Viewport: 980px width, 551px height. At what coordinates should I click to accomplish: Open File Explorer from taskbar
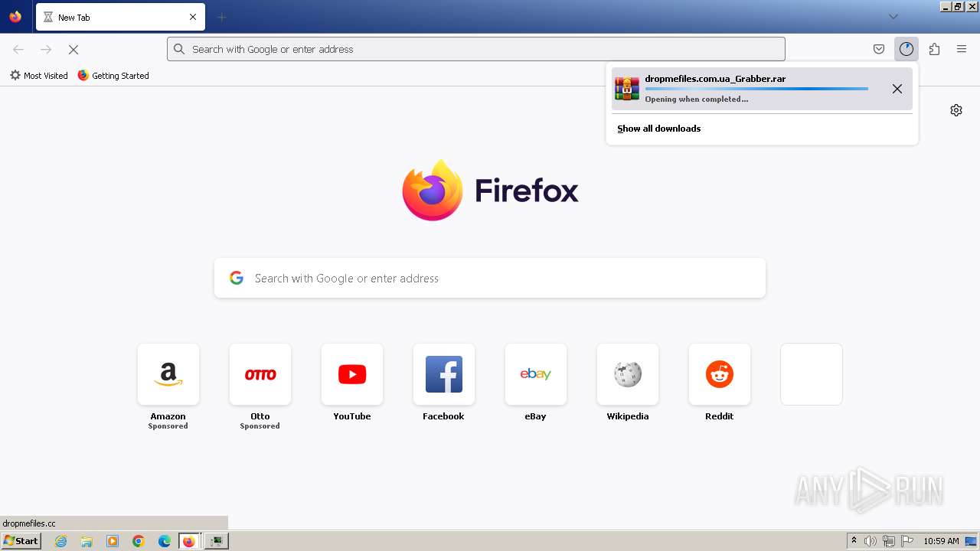tap(87, 541)
